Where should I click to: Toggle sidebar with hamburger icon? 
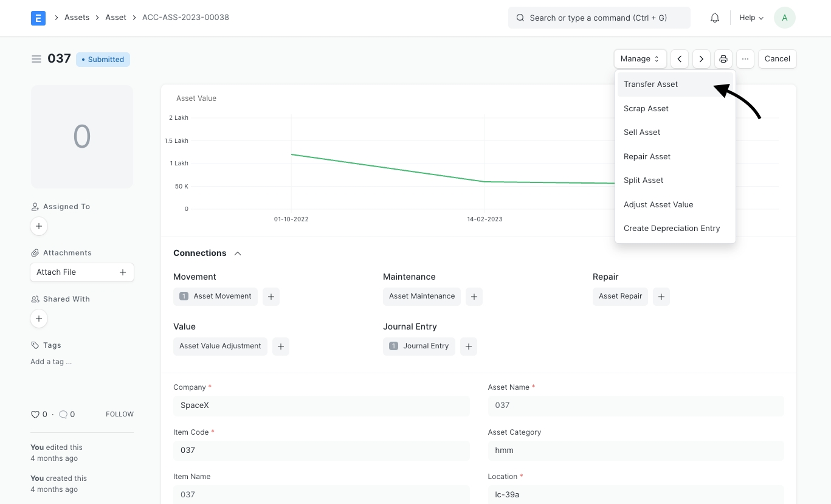(36, 59)
